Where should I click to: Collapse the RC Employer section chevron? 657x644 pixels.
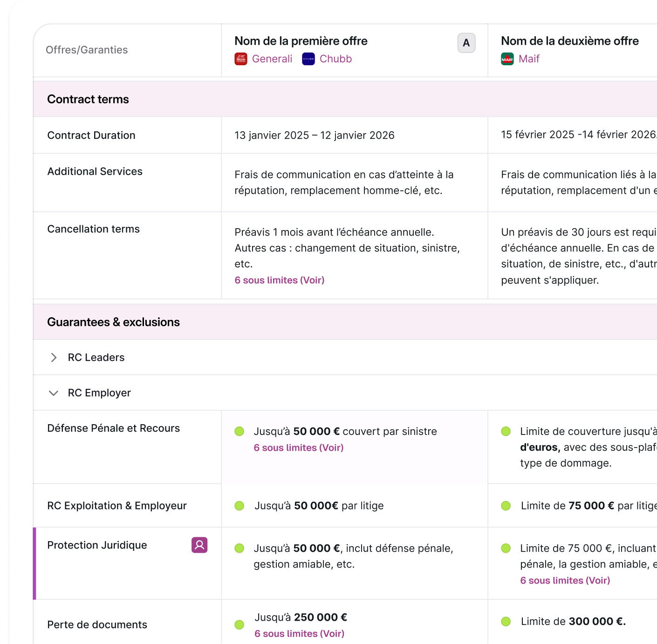click(54, 393)
